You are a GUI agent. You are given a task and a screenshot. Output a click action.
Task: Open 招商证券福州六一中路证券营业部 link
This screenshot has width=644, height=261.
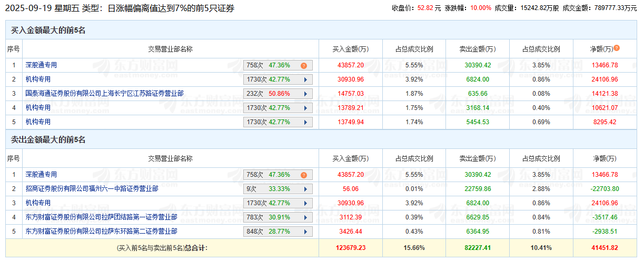pyautogui.click(x=92, y=188)
